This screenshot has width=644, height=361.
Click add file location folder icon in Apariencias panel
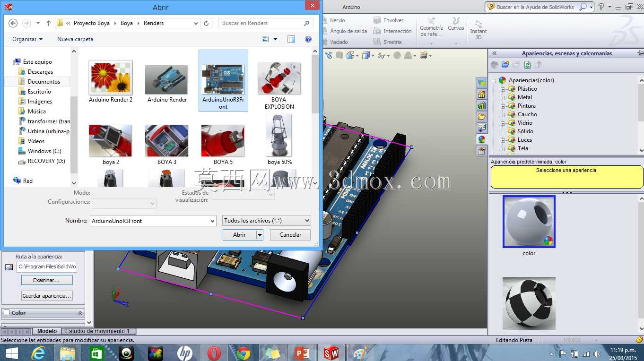(505, 65)
